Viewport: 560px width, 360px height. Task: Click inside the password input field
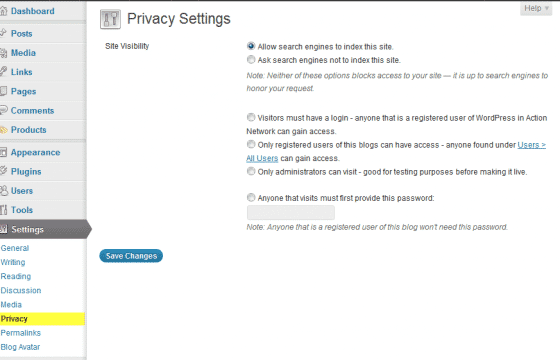pos(291,212)
